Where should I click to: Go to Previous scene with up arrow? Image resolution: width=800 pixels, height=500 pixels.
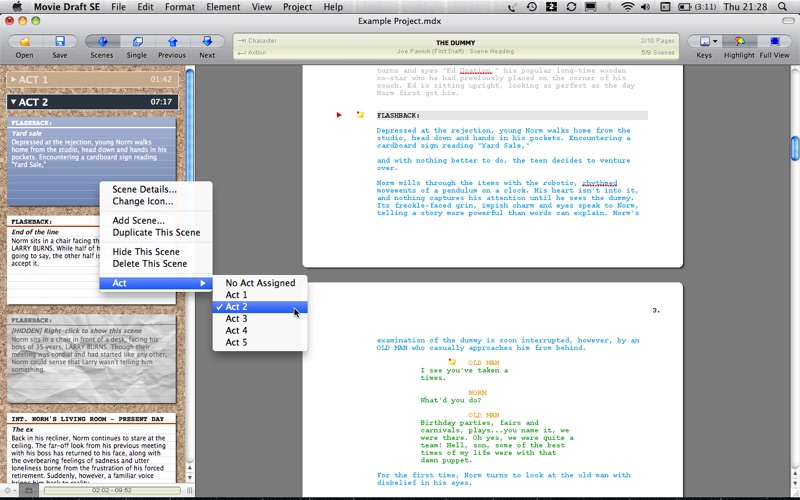(x=172, y=42)
